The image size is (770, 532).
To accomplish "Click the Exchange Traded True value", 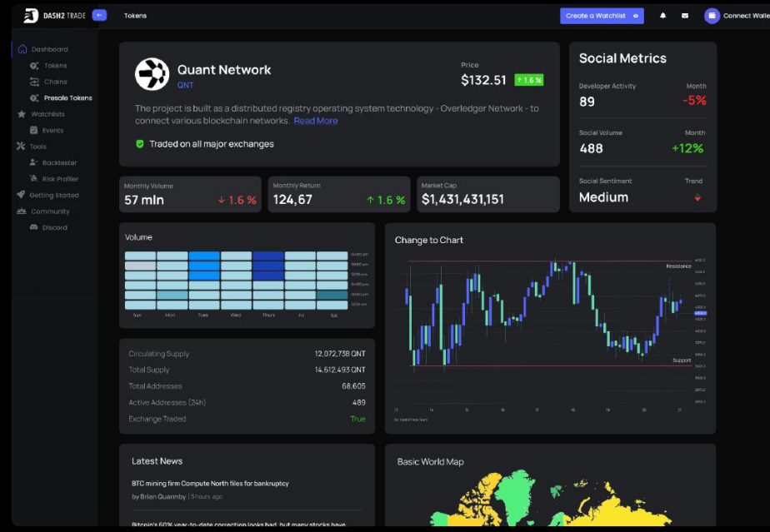I will [x=358, y=419].
